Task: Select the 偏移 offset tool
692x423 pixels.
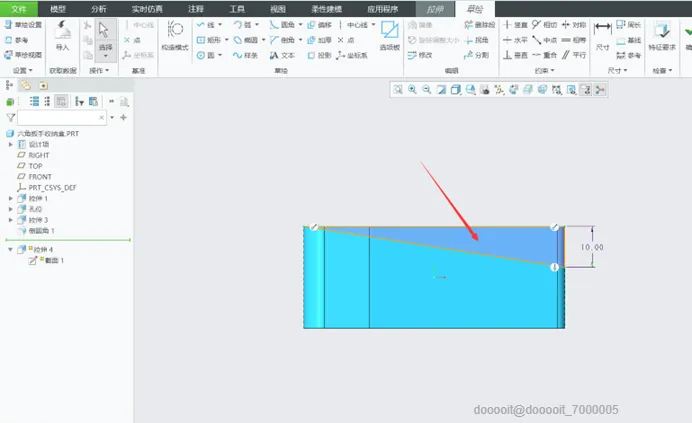Action: [320, 25]
